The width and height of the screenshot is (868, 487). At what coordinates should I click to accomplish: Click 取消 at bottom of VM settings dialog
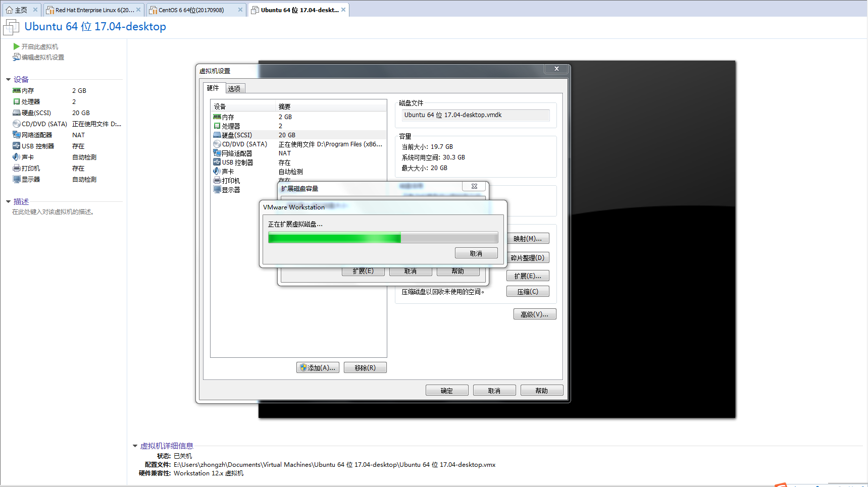pyautogui.click(x=494, y=390)
